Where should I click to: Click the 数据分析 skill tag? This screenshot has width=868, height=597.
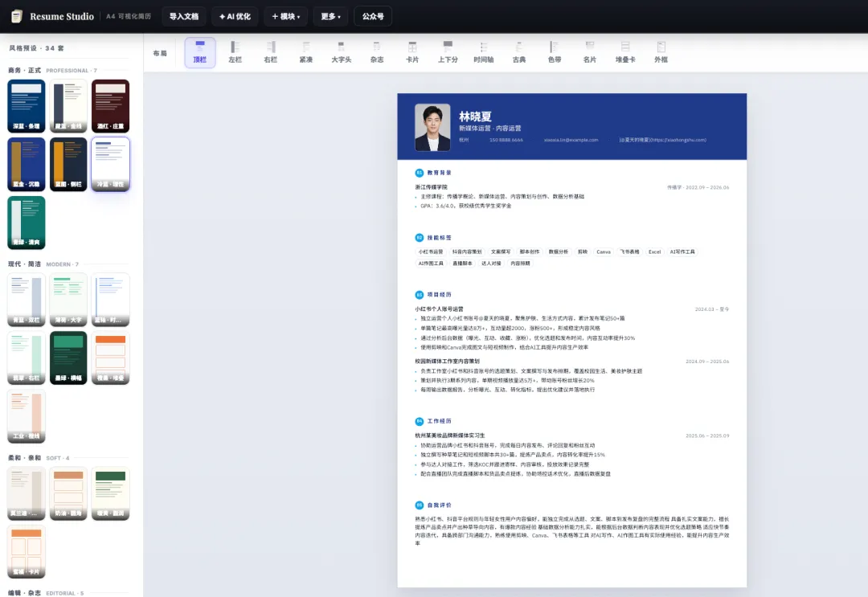coord(559,251)
